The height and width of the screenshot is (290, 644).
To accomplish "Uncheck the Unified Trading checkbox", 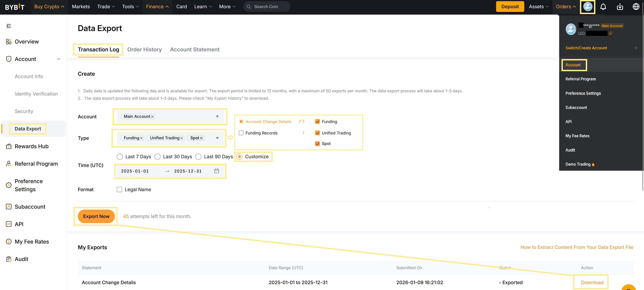I will click(317, 133).
